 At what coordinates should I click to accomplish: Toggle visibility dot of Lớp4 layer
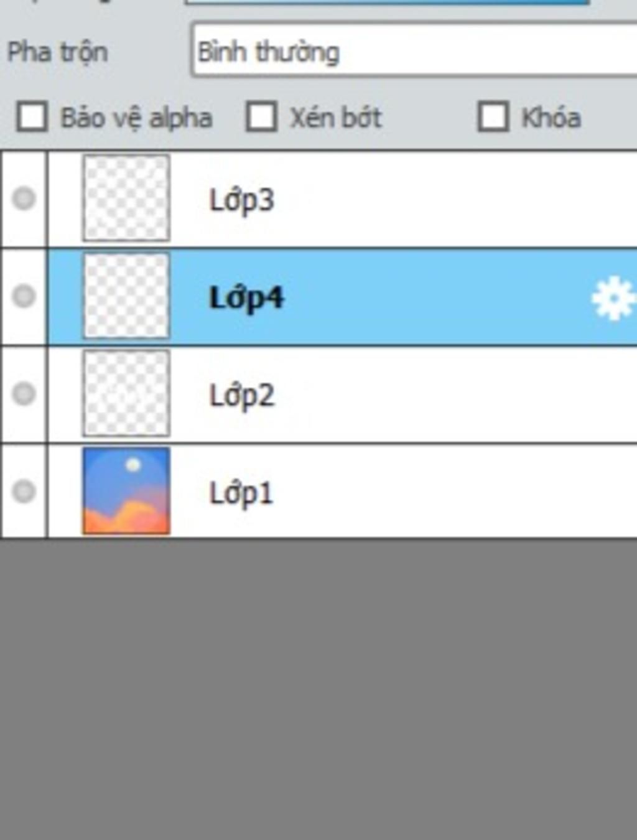click(x=24, y=296)
